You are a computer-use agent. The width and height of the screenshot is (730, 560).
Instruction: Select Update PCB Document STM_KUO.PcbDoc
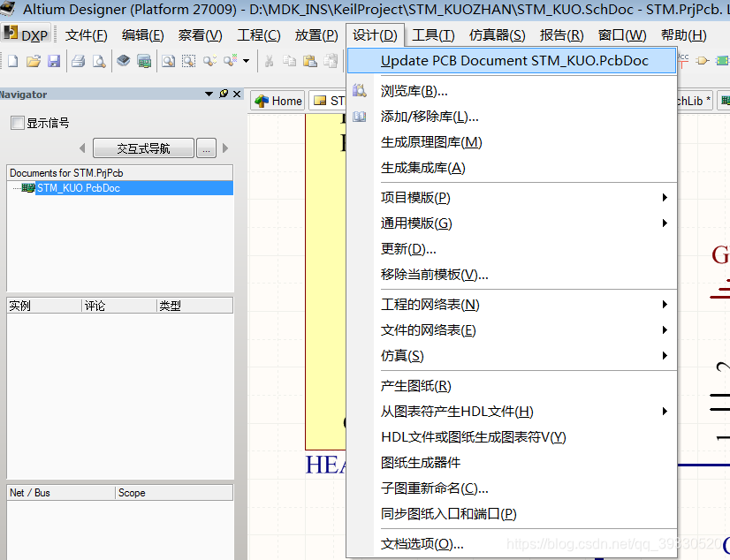[x=513, y=61]
